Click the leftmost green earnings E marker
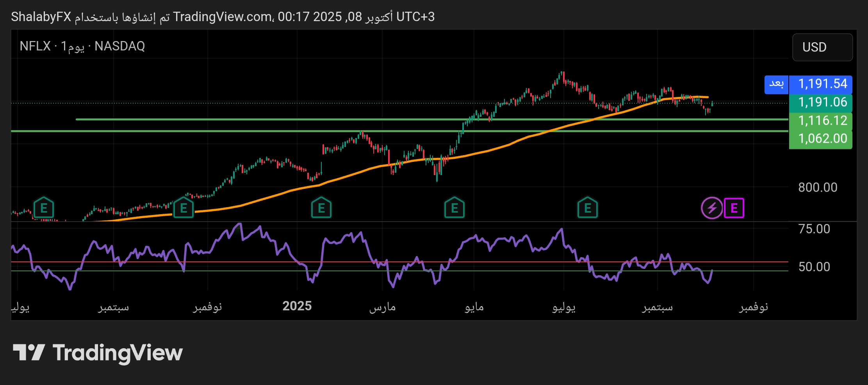 pos(44,208)
